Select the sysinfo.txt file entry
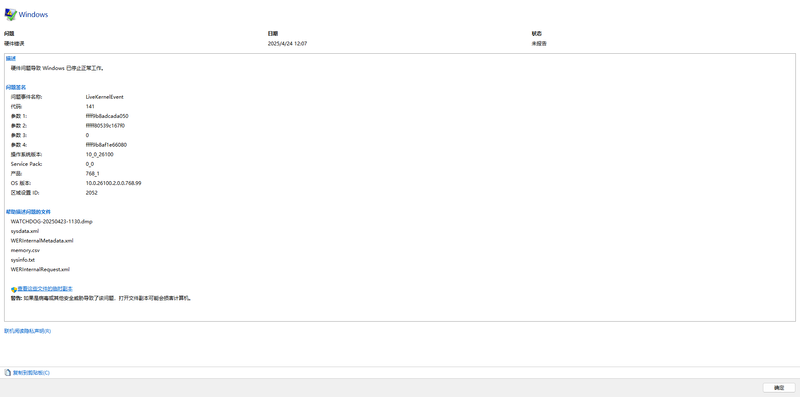This screenshot has width=800, height=397. [x=22, y=260]
